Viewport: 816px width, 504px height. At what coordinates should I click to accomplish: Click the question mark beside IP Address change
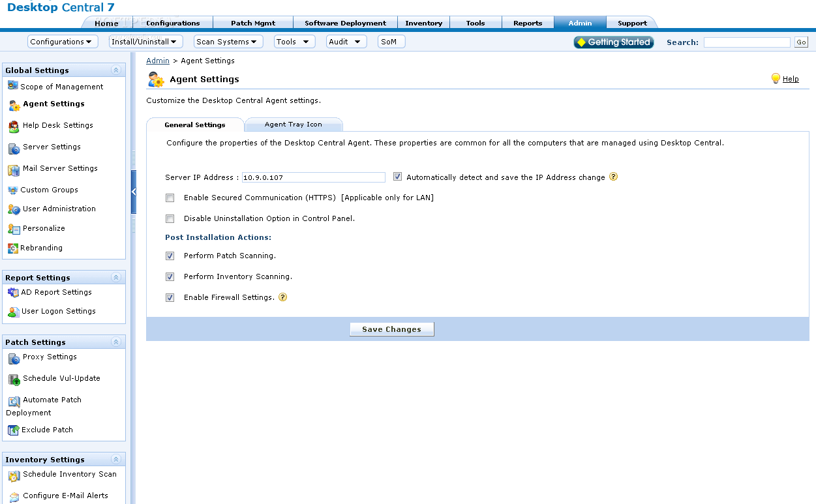[x=613, y=177]
